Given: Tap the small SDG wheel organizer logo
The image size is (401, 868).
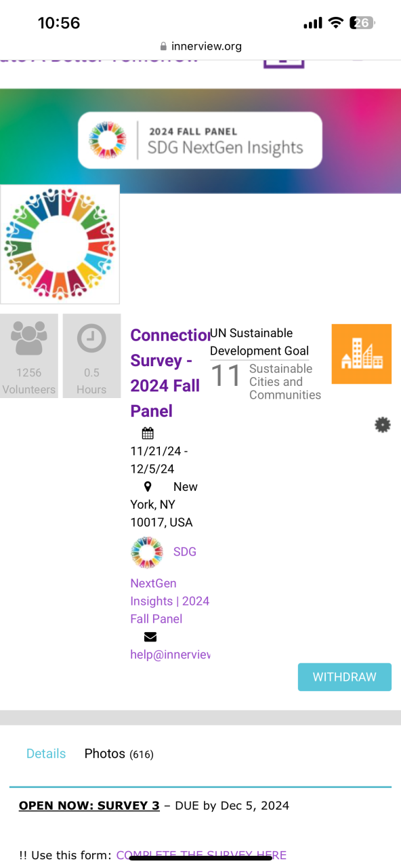Looking at the screenshot, I should pyautogui.click(x=147, y=552).
